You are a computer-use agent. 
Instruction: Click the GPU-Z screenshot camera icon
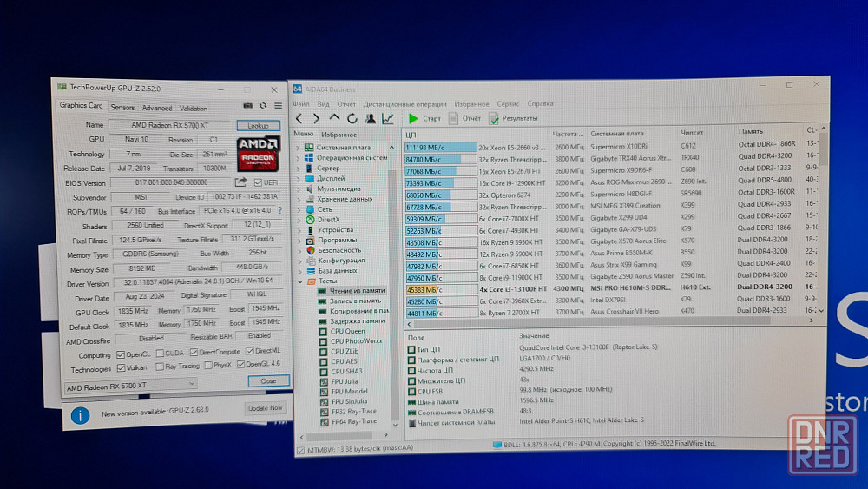pos(248,106)
